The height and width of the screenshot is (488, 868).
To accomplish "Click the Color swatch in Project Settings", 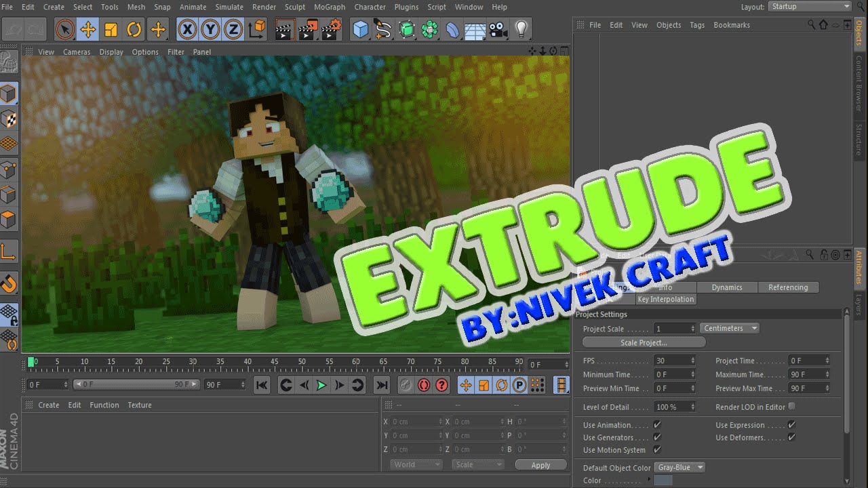I will (x=663, y=480).
